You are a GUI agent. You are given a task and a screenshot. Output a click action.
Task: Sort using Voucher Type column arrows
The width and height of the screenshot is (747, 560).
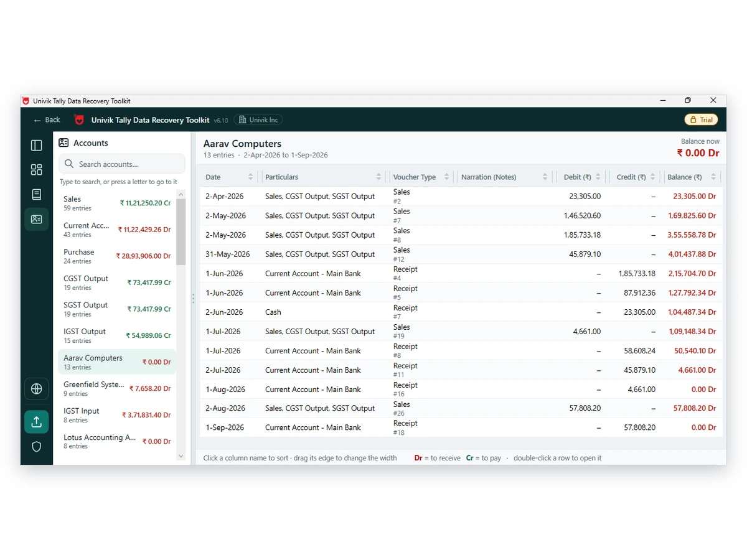point(446,177)
